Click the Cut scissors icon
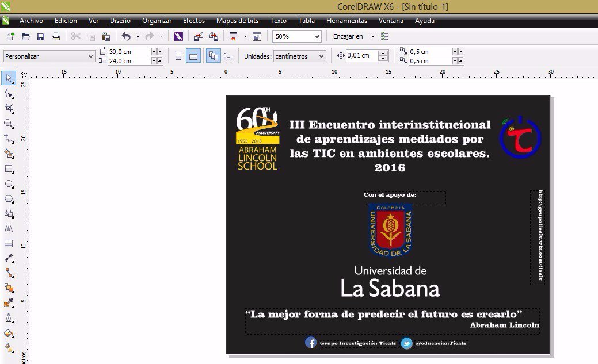Image resolution: width=598 pixels, height=364 pixels. [75, 36]
